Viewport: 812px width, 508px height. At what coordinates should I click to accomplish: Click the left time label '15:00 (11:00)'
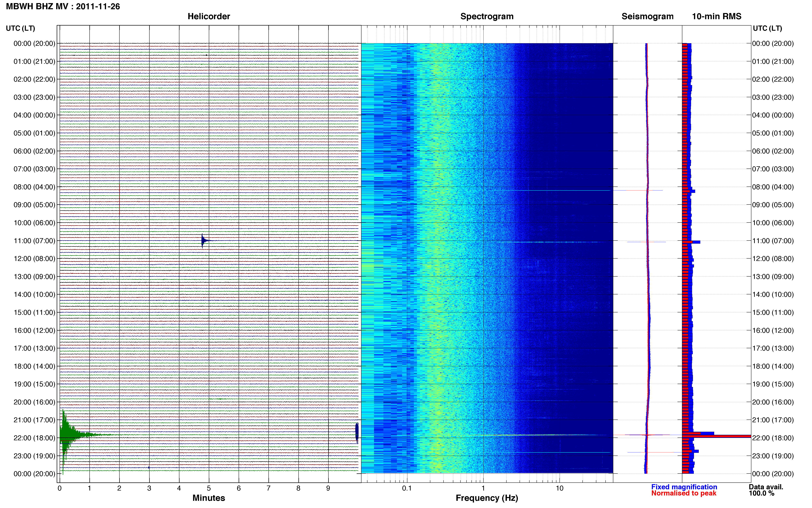pos(34,312)
